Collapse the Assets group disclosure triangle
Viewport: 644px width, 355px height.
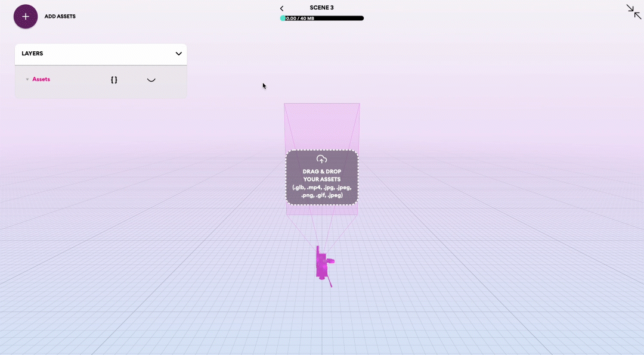click(27, 79)
